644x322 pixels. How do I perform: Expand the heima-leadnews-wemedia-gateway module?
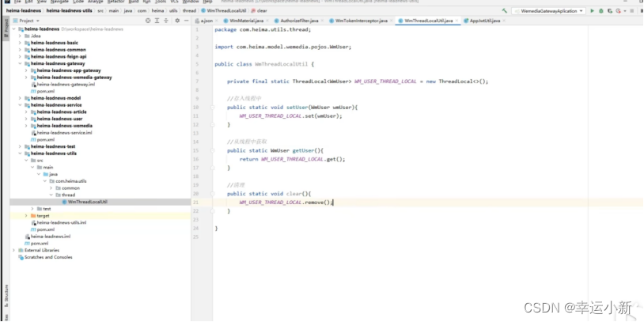pos(26,78)
